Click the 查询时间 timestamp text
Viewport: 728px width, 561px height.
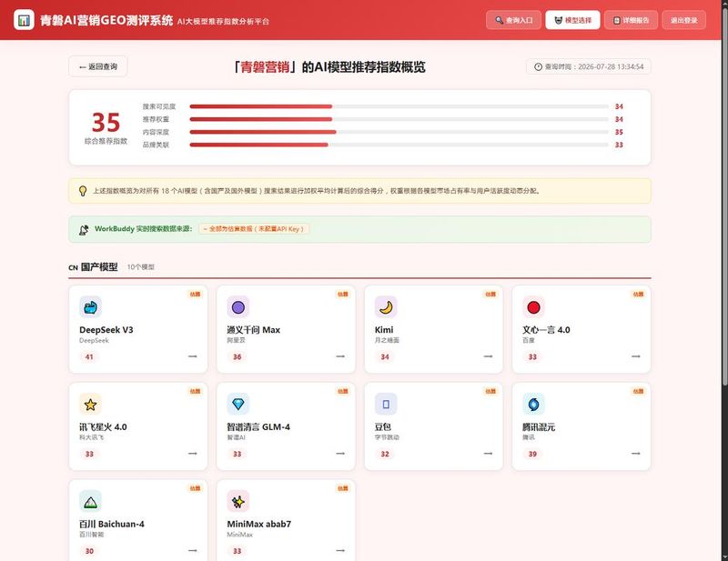pyautogui.click(x=594, y=66)
